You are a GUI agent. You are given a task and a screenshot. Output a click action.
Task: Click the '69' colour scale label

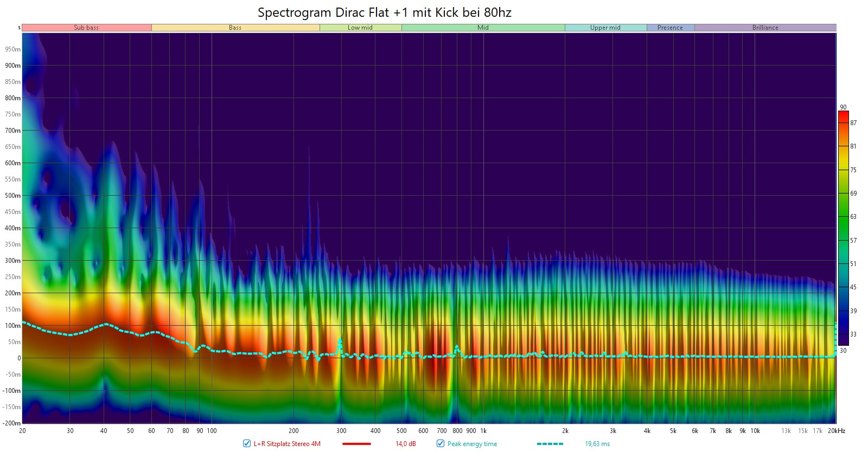(853, 193)
